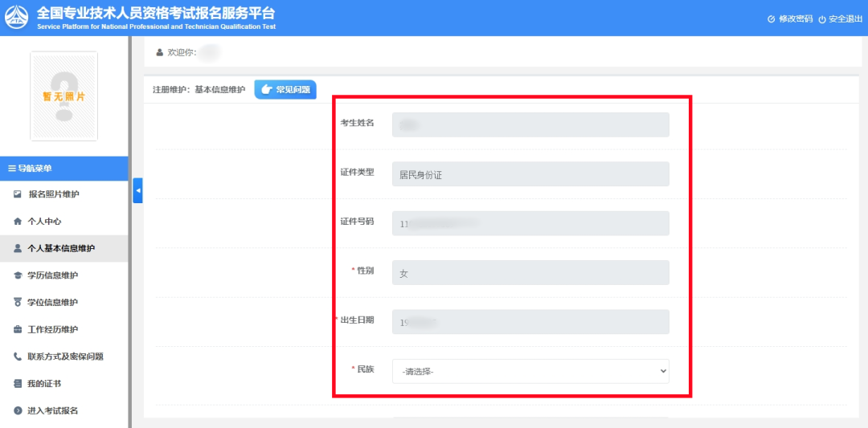Screen dimensions: 868x428
Task: Click the person icon beside 个人基本信息维护
Action: tap(18, 249)
